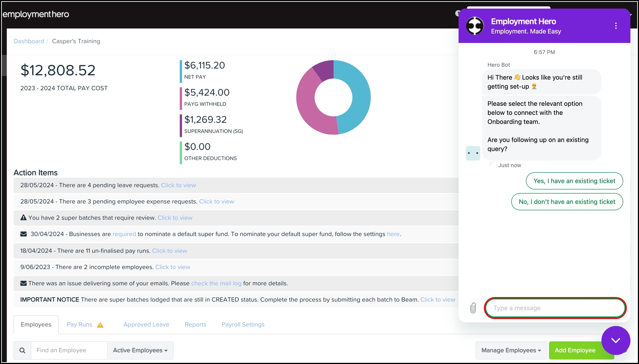Choose 'No, I don't have an existing ticket'
The height and width of the screenshot is (364, 639).
(x=567, y=201)
